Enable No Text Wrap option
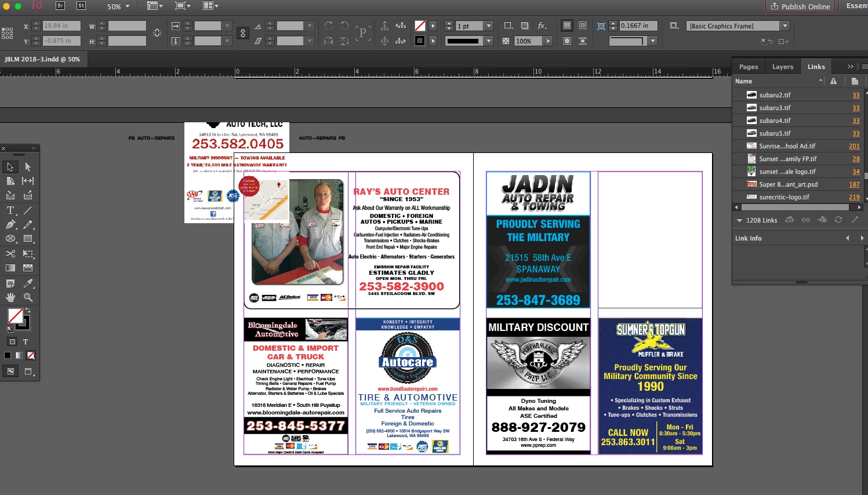This screenshot has height=495, width=868. pyautogui.click(x=566, y=26)
